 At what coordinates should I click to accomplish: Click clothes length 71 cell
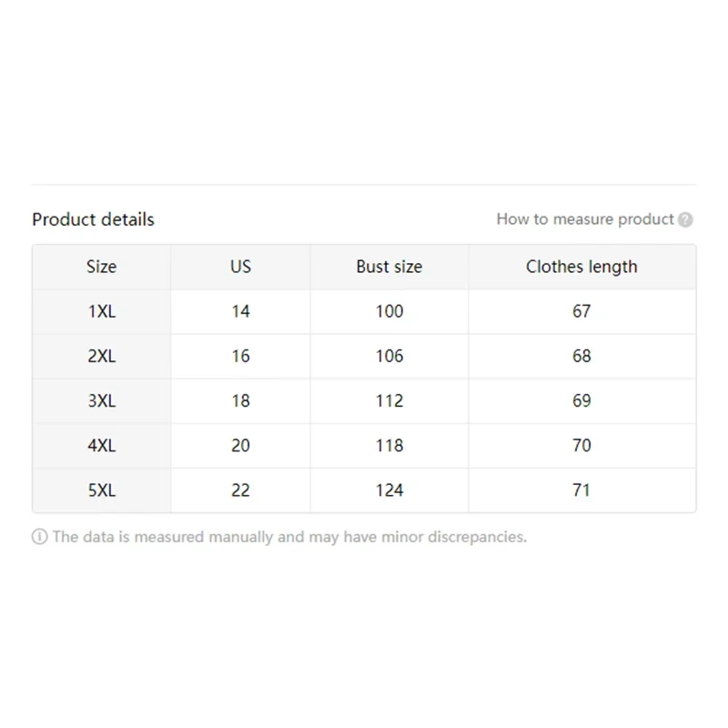tap(581, 490)
